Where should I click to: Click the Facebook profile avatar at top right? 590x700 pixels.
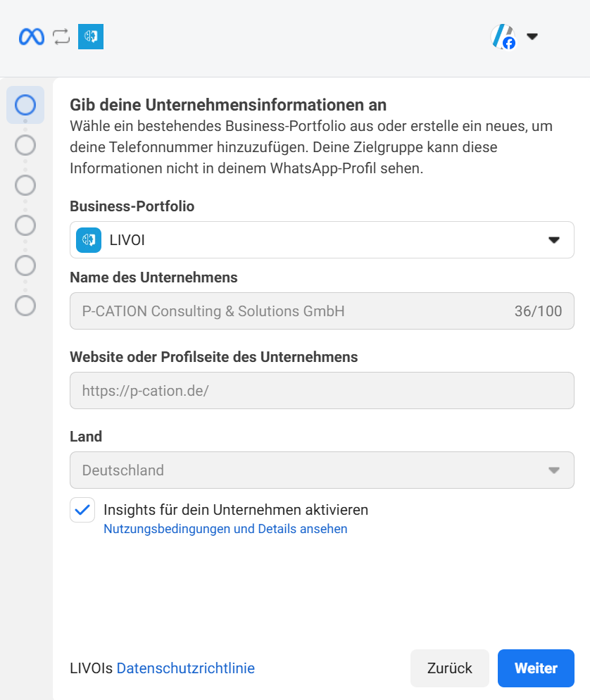pos(504,35)
